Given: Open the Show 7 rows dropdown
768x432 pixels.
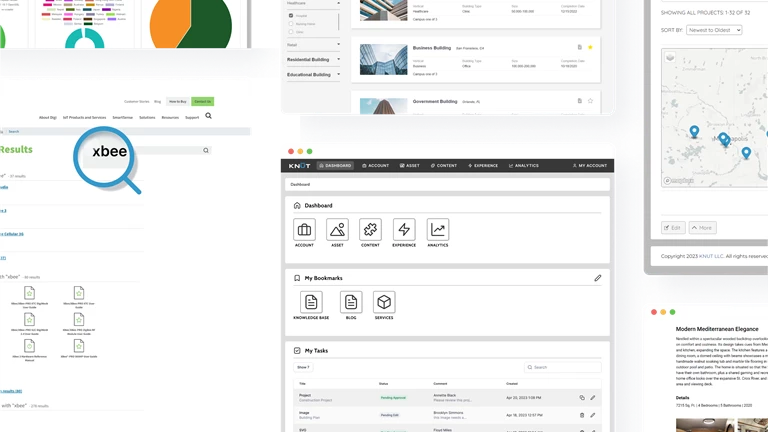Looking at the screenshot, I should tap(303, 367).
